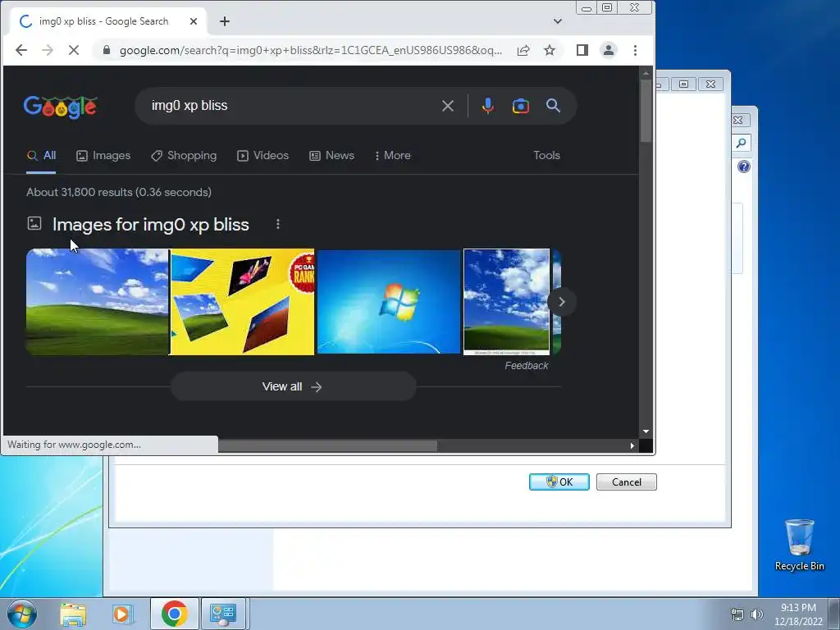Select the Chrome taskbar button
Image resolution: width=840 pixels, height=630 pixels.
pyautogui.click(x=174, y=614)
